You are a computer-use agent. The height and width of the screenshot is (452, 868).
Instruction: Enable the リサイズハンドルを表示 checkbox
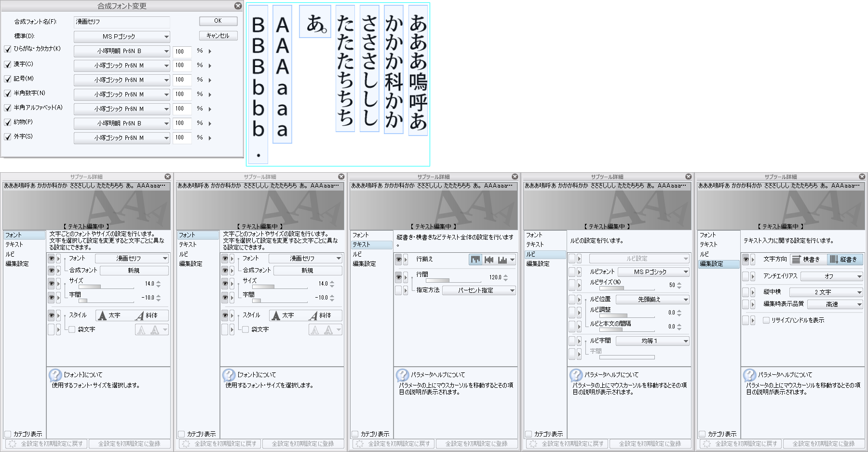tap(766, 320)
